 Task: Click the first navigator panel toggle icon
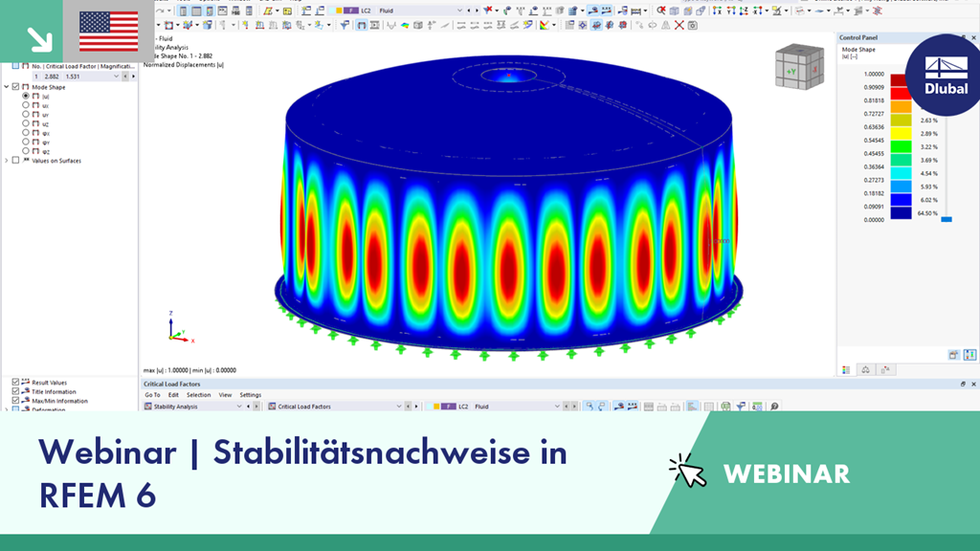click(183, 11)
